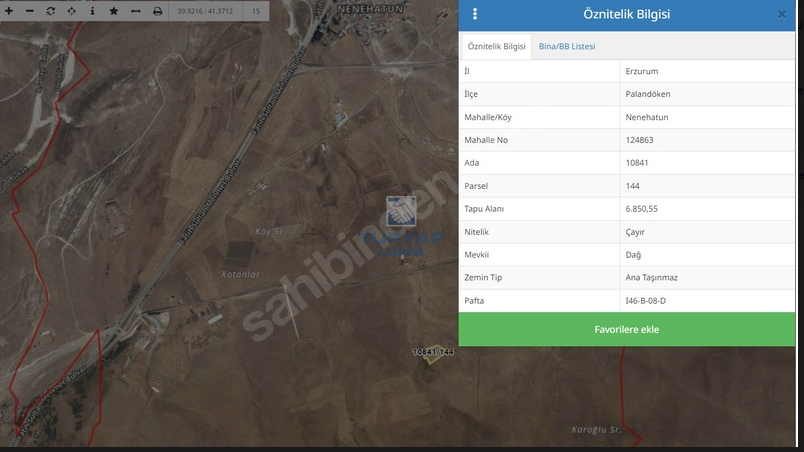Image resolution: width=804 pixels, height=452 pixels.
Task: Click the zoom level 15 indicator
Action: pyautogui.click(x=256, y=11)
